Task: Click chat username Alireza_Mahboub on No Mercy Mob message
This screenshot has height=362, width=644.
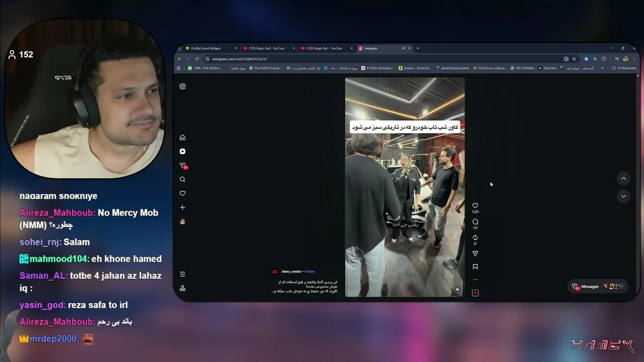Action: [x=57, y=213]
